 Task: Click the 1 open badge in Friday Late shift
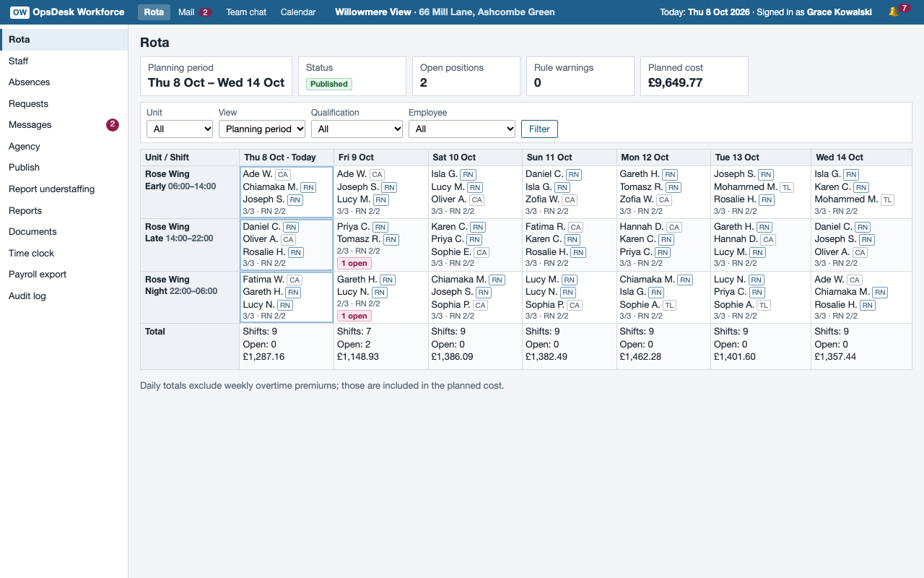[354, 264]
